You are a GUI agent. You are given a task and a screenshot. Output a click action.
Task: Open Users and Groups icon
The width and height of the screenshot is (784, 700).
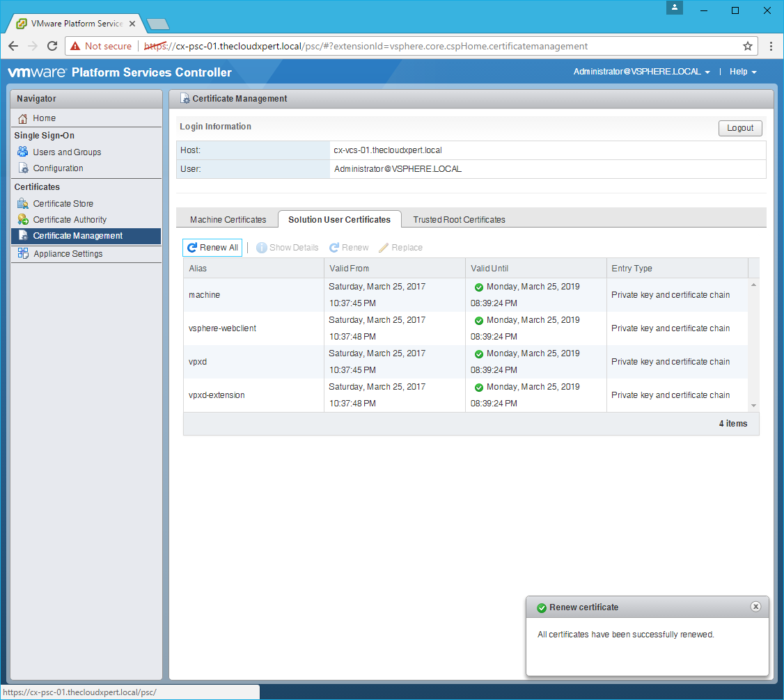[23, 152]
